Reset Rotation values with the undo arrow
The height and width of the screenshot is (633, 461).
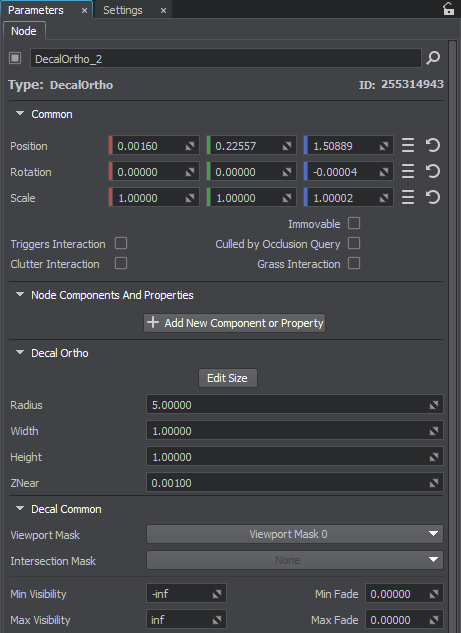point(433,172)
